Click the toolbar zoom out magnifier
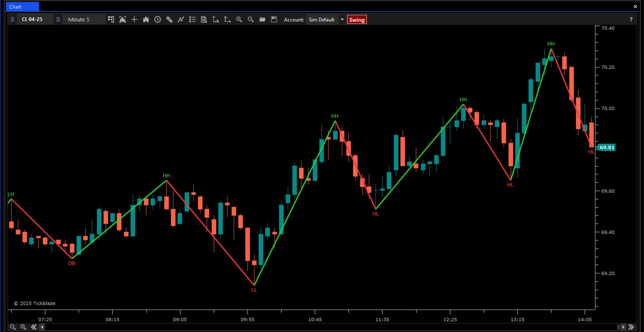 [251, 19]
